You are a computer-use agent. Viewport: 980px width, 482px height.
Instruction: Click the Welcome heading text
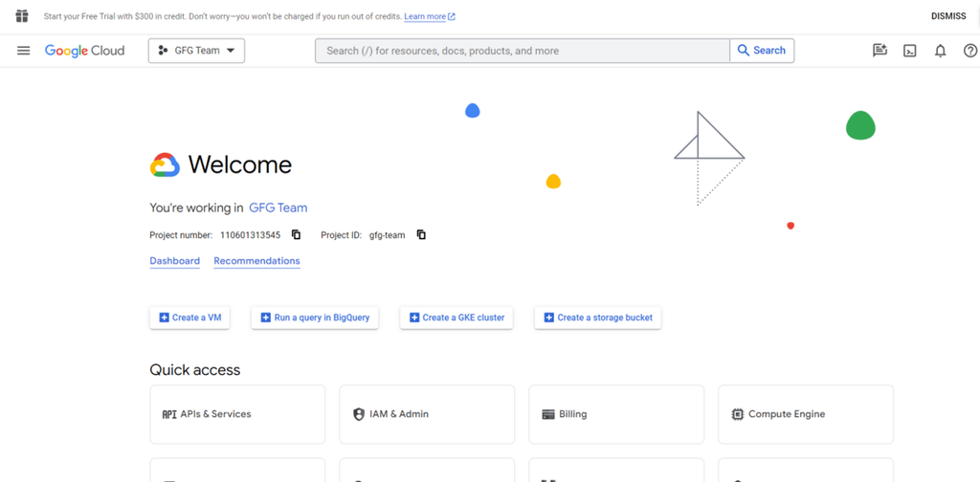click(x=240, y=164)
